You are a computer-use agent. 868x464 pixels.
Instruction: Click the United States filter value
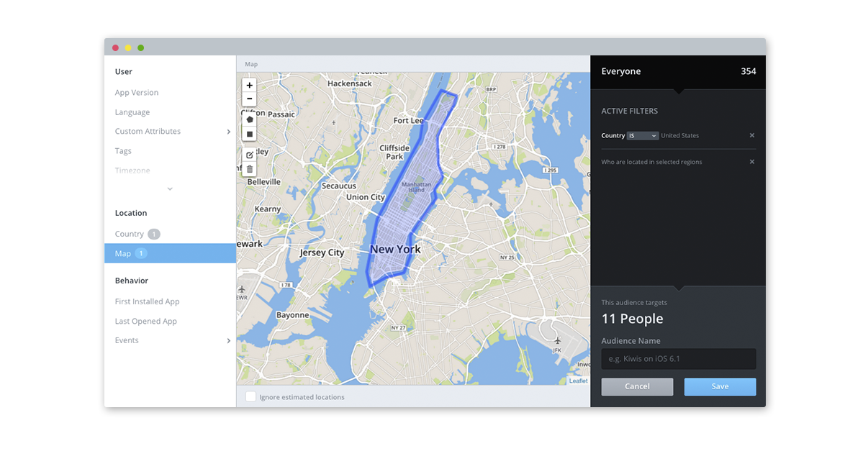679,135
